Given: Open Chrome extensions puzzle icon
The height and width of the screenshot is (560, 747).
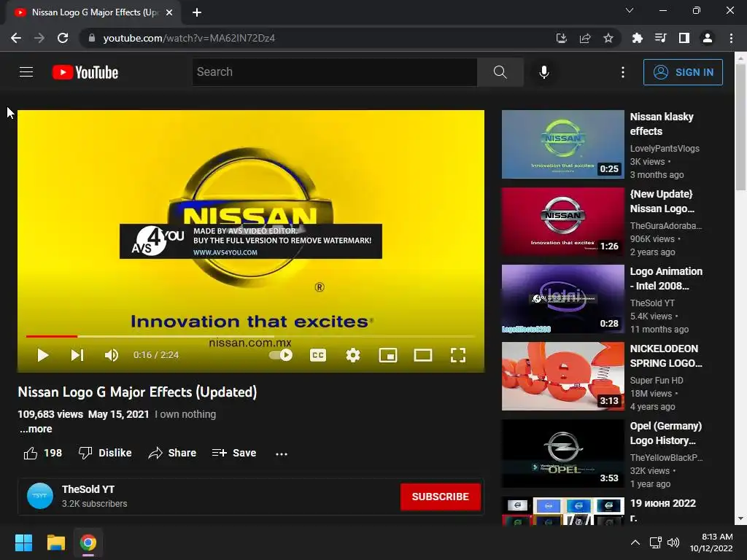Looking at the screenshot, I should pyautogui.click(x=637, y=38).
